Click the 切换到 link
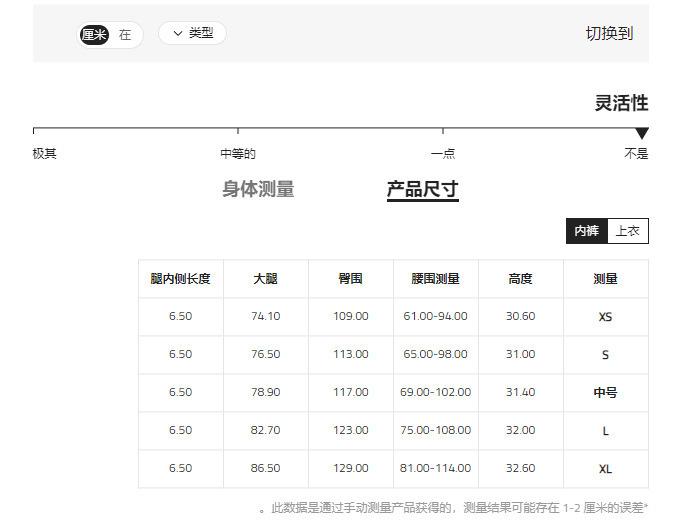Screen dimensions: 686x529 tap(608, 33)
